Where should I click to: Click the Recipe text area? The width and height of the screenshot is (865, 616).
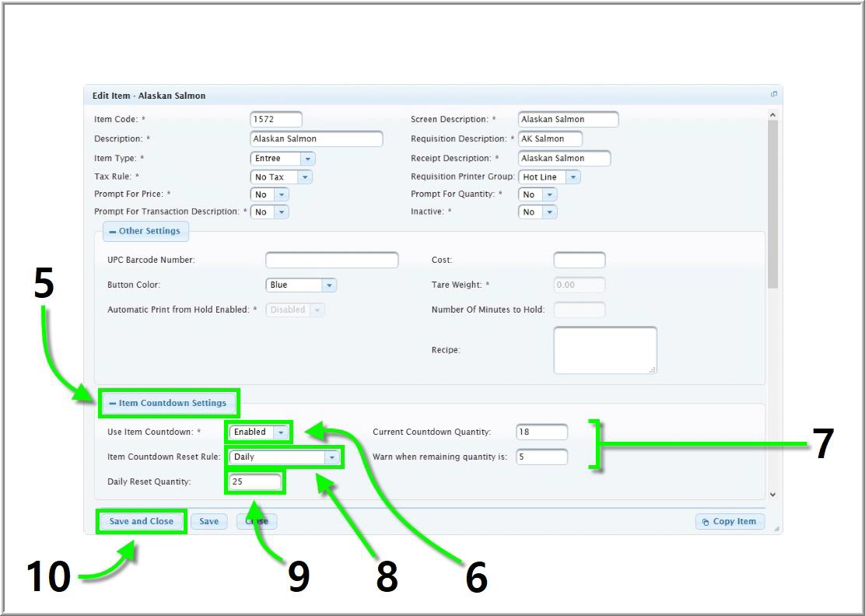[604, 350]
